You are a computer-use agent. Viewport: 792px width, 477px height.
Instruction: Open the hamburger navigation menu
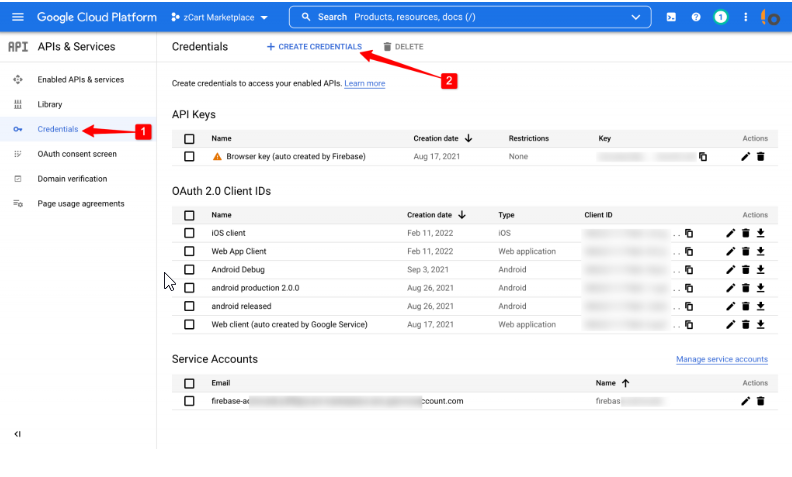(18, 17)
